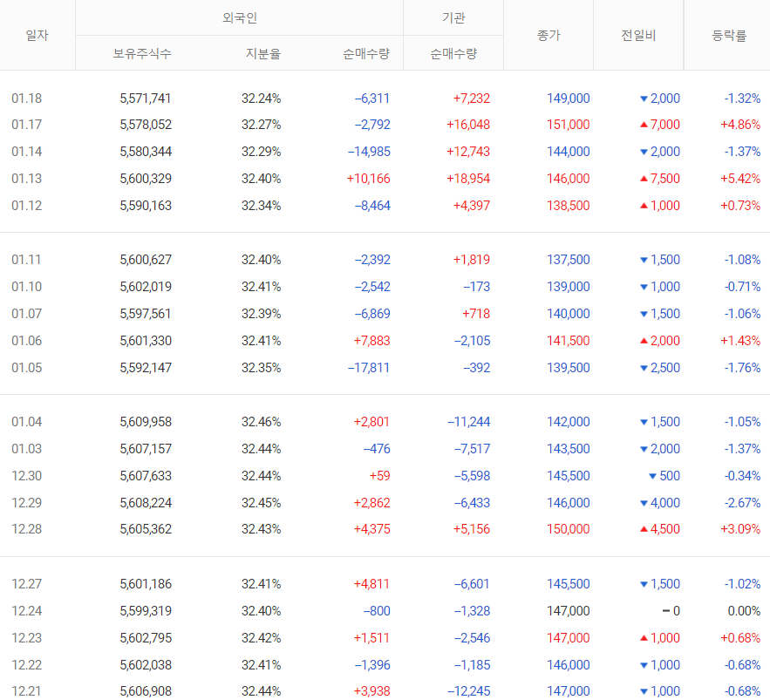Select the date cell 01.03
770x700 pixels.
[26, 449]
